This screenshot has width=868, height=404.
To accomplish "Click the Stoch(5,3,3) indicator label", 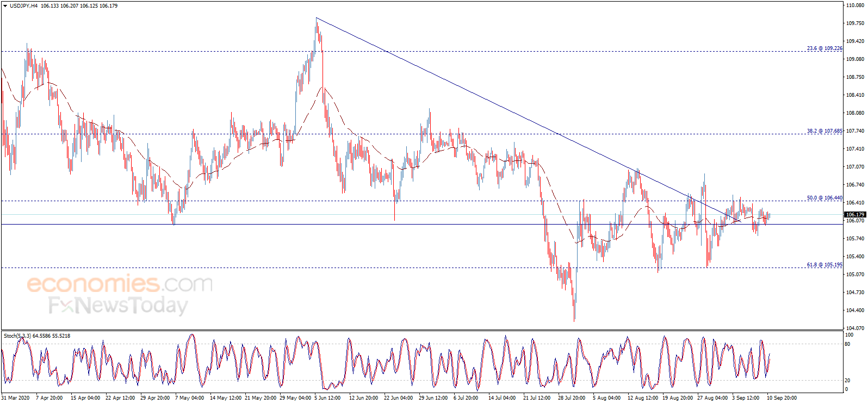I will [x=37, y=336].
